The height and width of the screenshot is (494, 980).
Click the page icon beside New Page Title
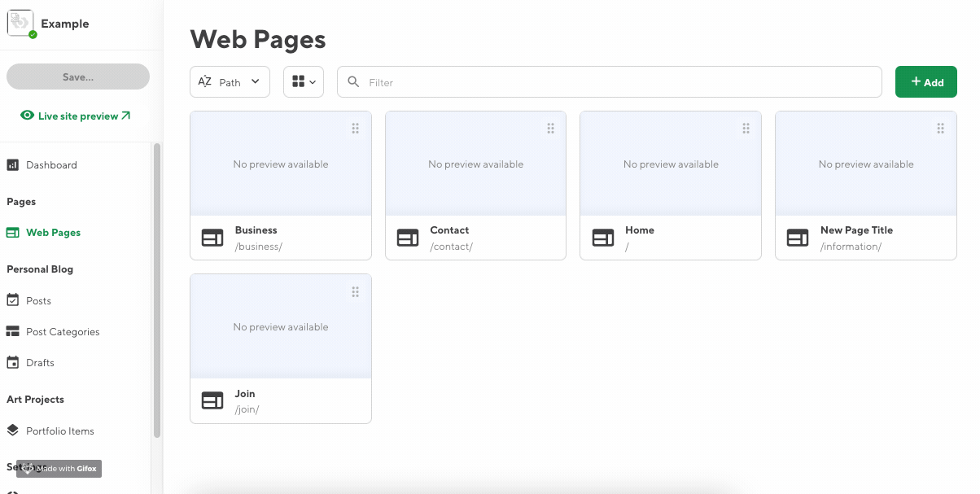pos(798,238)
